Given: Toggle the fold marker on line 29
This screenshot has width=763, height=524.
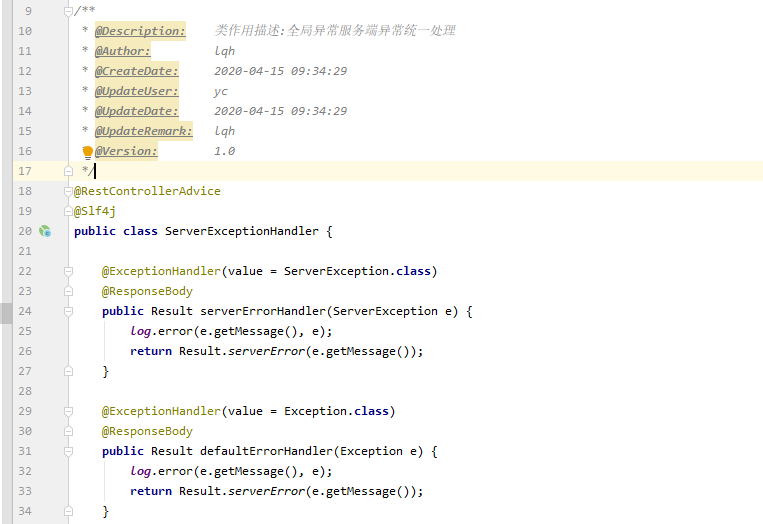Looking at the screenshot, I should click(68, 411).
